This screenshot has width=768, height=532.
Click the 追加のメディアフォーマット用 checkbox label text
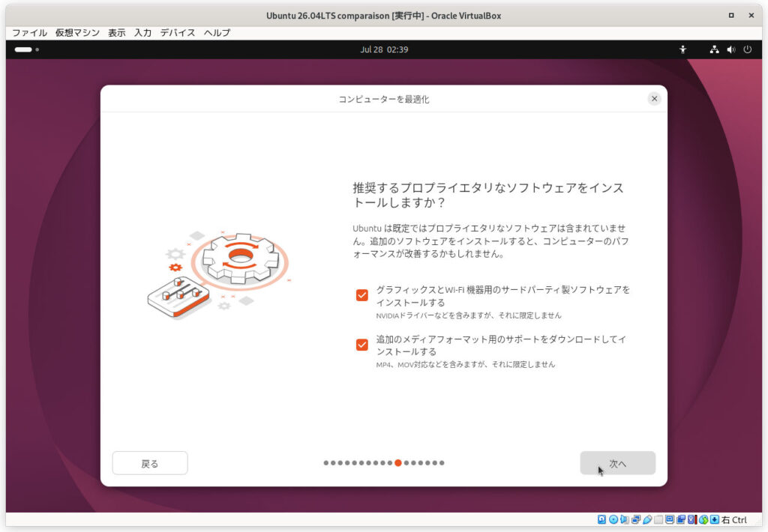501,345
